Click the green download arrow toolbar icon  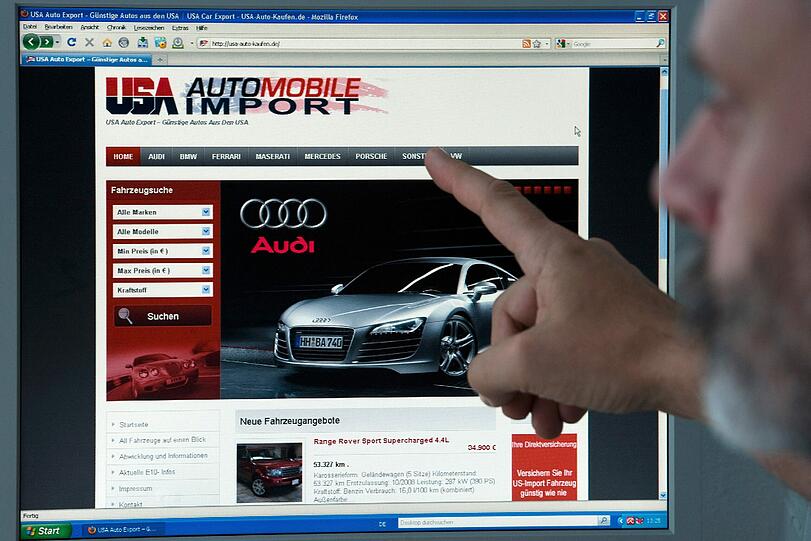(x=178, y=43)
